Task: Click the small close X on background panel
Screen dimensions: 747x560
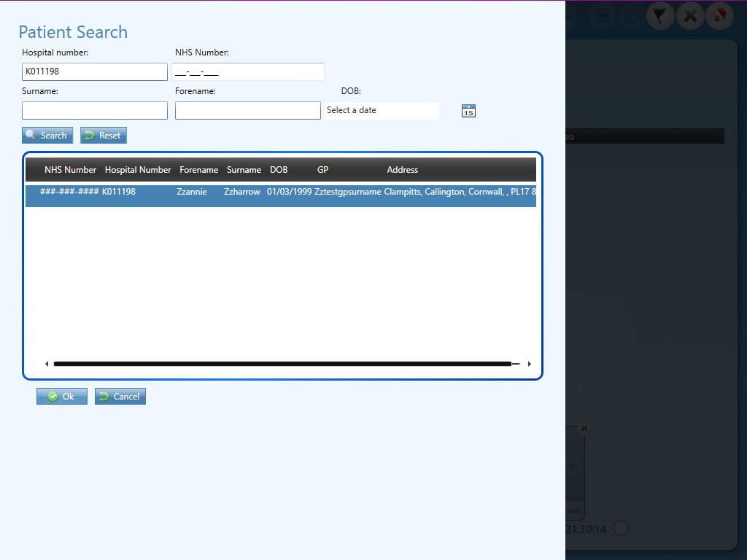Action: [x=584, y=428]
